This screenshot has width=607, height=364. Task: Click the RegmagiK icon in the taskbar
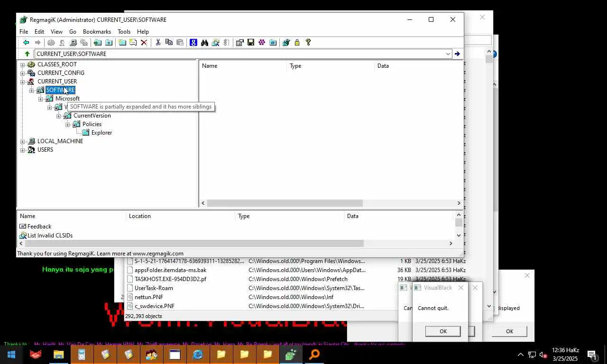(x=291, y=354)
